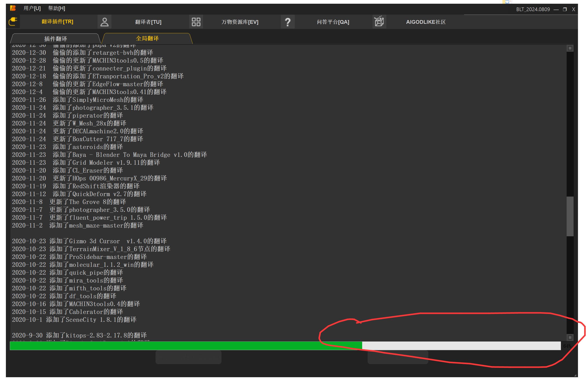Screen dimensions: 588x382
Task: Click the BLT_2024.0809 version title text
Action: coord(533,9)
